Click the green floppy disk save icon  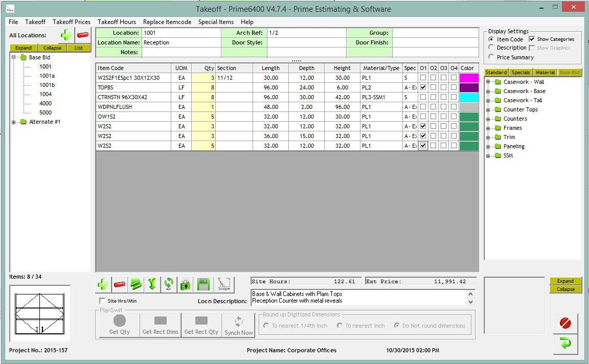tap(203, 284)
